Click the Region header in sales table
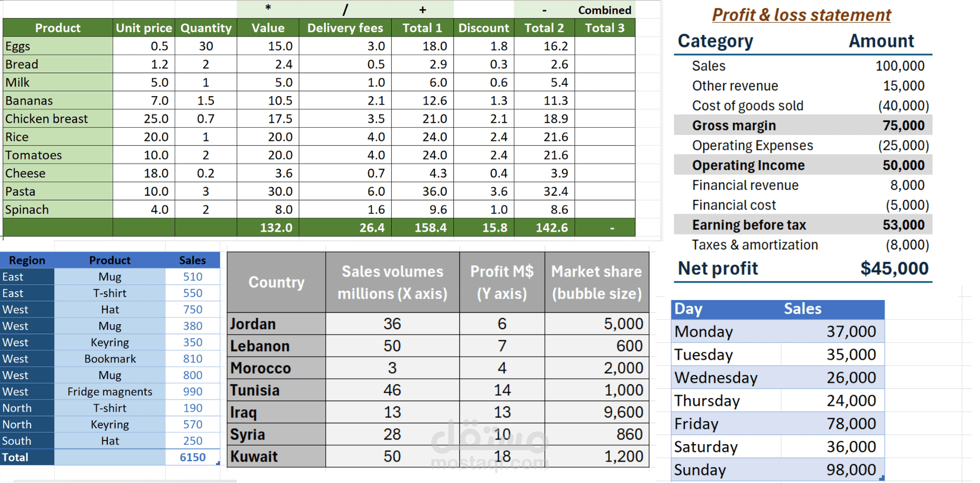The height and width of the screenshot is (483, 980). coord(27,260)
